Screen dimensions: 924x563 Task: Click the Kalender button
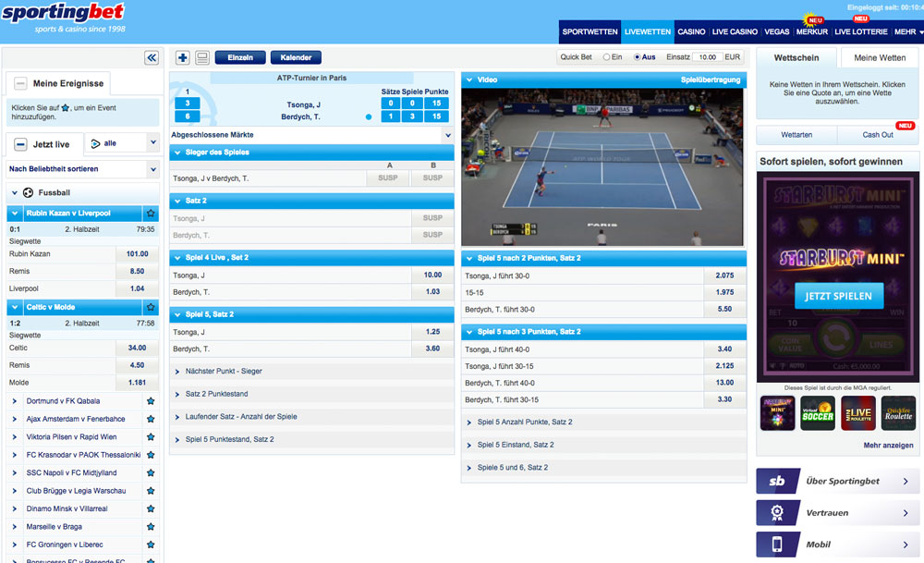(x=296, y=57)
